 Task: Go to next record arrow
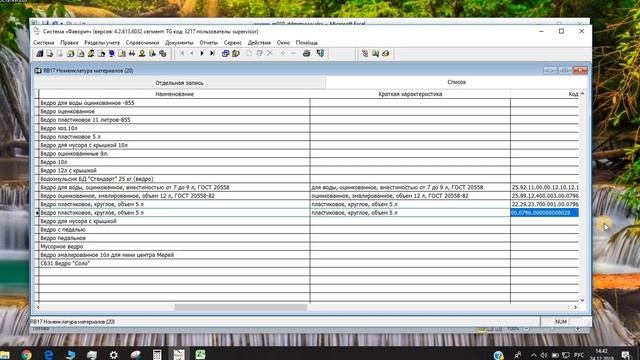202,53
